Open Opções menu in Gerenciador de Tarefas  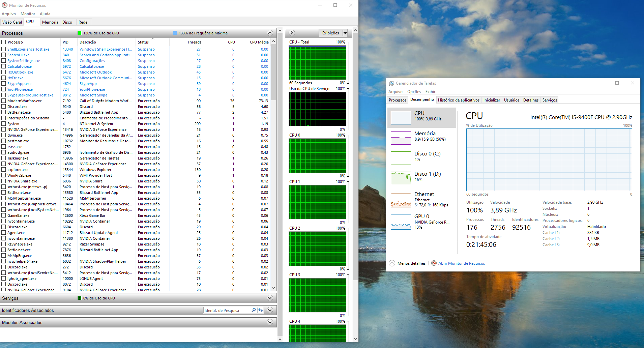tap(414, 92)
